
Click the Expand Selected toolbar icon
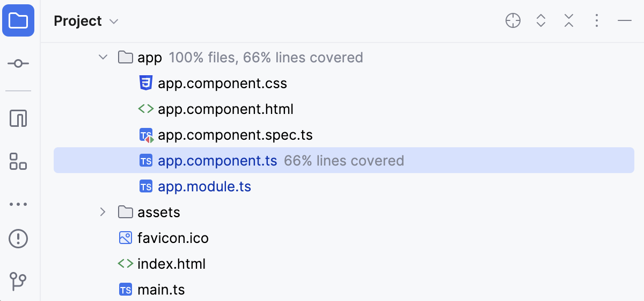pos(541,21)
